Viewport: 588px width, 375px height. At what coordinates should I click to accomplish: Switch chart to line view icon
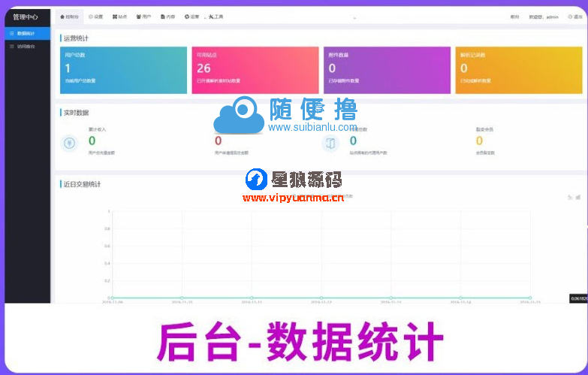[570, 197]
